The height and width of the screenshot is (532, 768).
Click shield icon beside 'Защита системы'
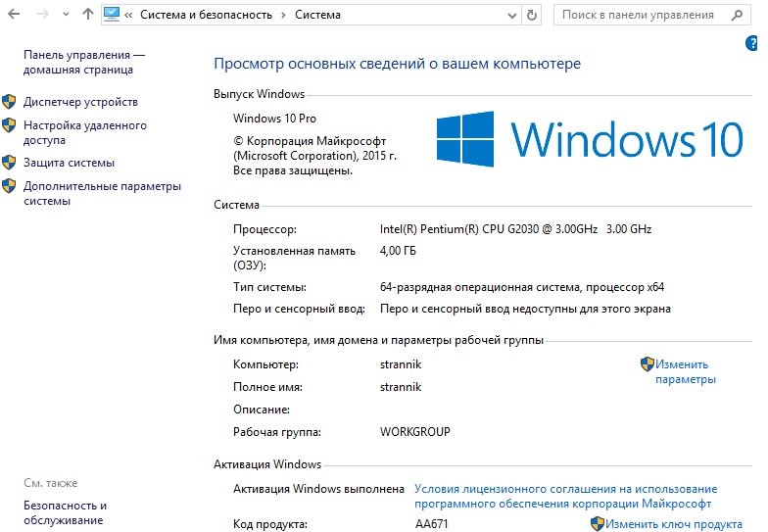tap(9, 163)
